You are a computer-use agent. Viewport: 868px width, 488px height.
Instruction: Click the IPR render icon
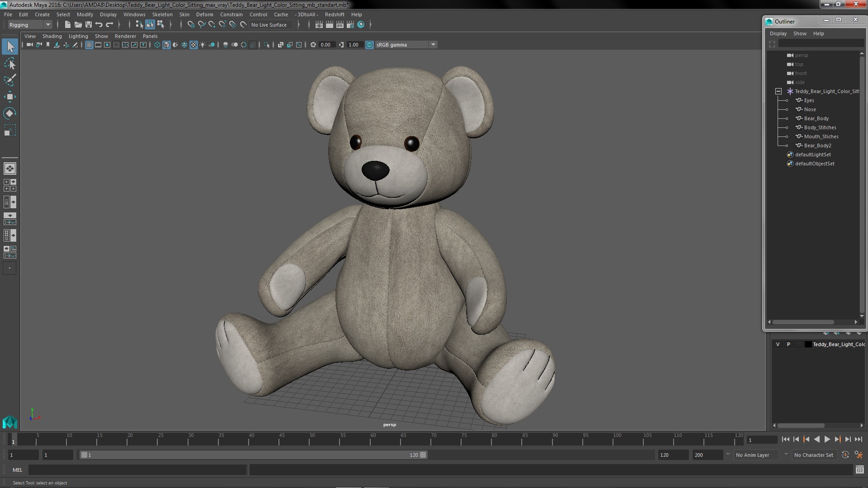click(x=340, y=25)
